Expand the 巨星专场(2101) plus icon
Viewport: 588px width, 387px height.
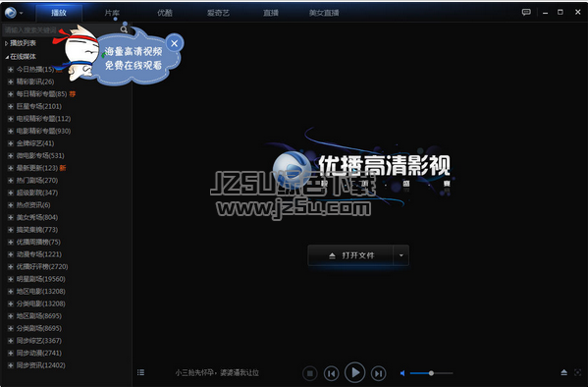click(x=11, y=107)
